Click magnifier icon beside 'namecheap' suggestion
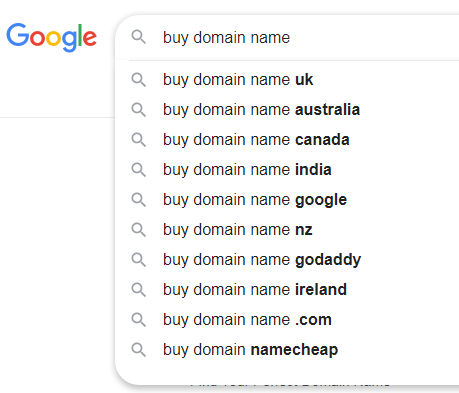The width and height of the screenshot is (459, 393). [138, 350]
